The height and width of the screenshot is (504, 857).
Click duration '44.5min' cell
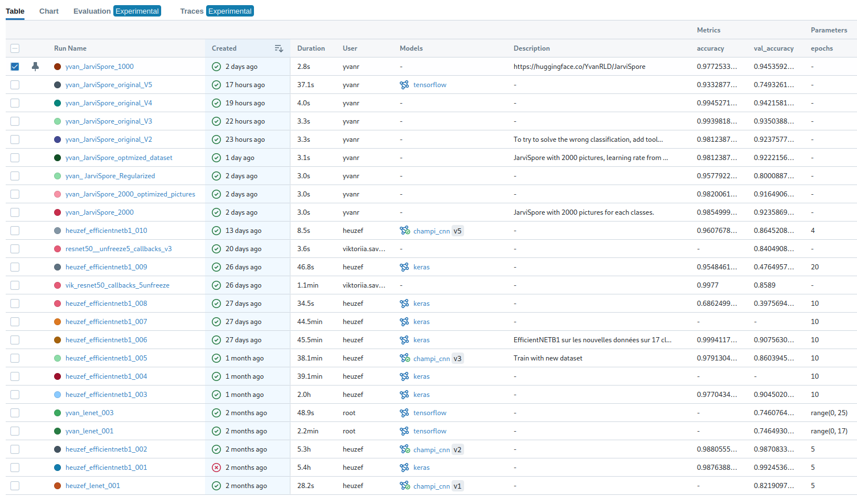(310, 322)
